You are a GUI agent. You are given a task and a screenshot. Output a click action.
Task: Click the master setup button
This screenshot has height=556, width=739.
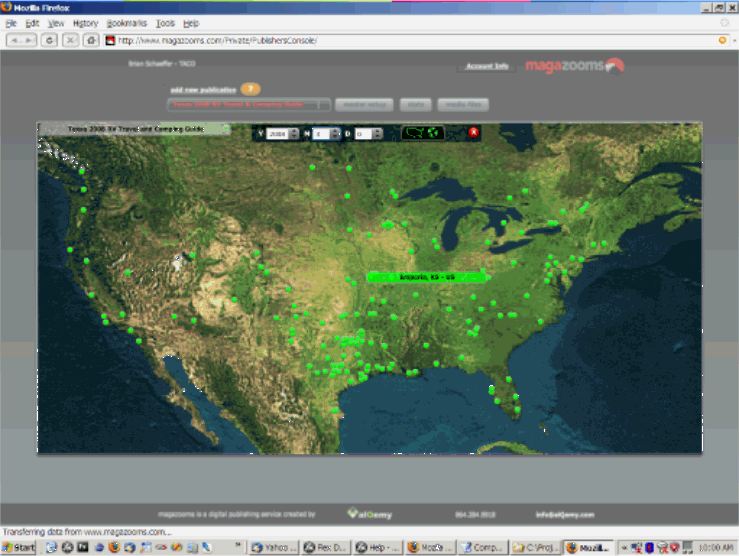[364, 104]
